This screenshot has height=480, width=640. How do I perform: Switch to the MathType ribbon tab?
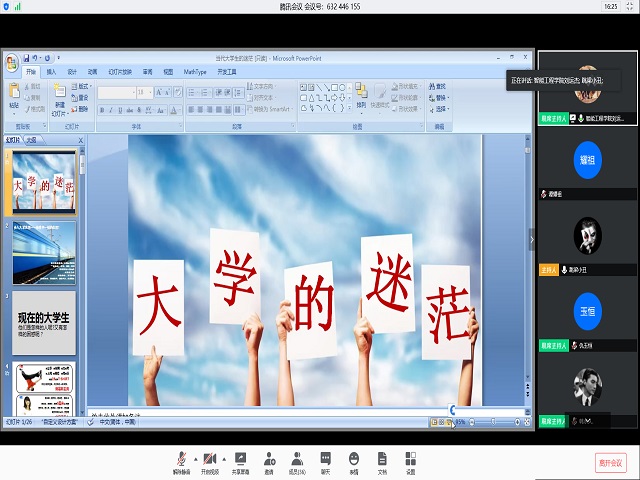tap(195, 72)
